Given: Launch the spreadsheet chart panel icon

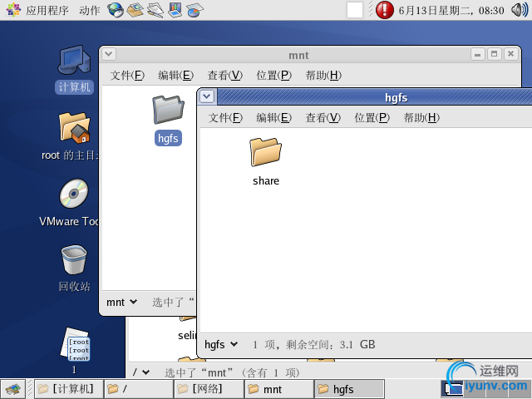Looking at the screenshot, I should tap(195, 10).
